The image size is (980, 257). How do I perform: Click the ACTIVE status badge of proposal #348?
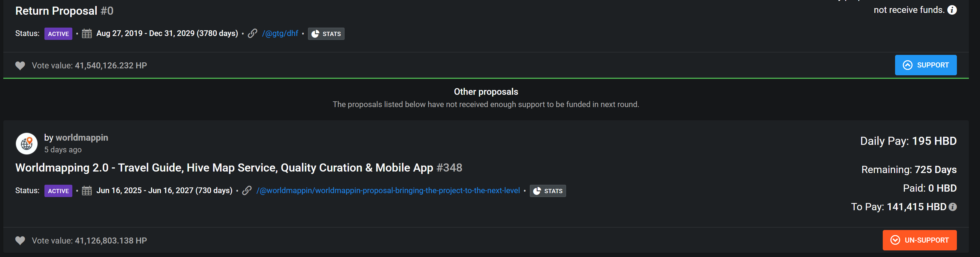pos(58,191)
